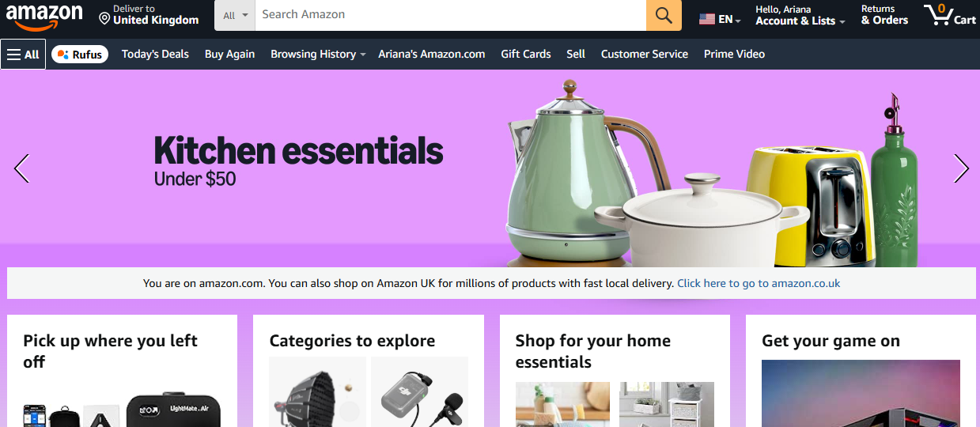Go to Gift Cards

[526, 55]
